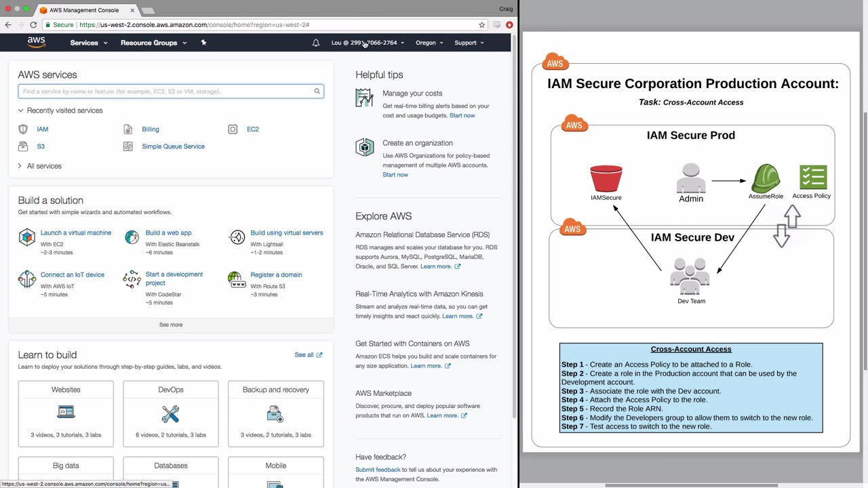
Task: Open the Simple Queue Service link
Action: [173, 146]
